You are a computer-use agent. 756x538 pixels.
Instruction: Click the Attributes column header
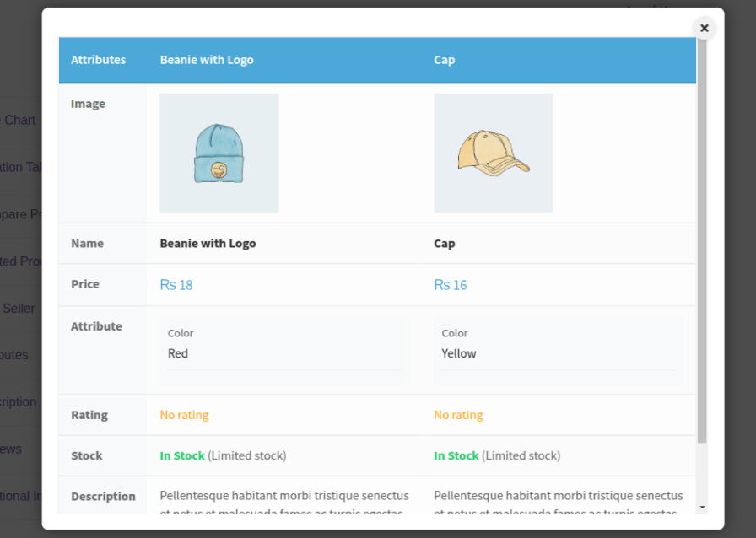pyautogui.click(x=99, y=60)
